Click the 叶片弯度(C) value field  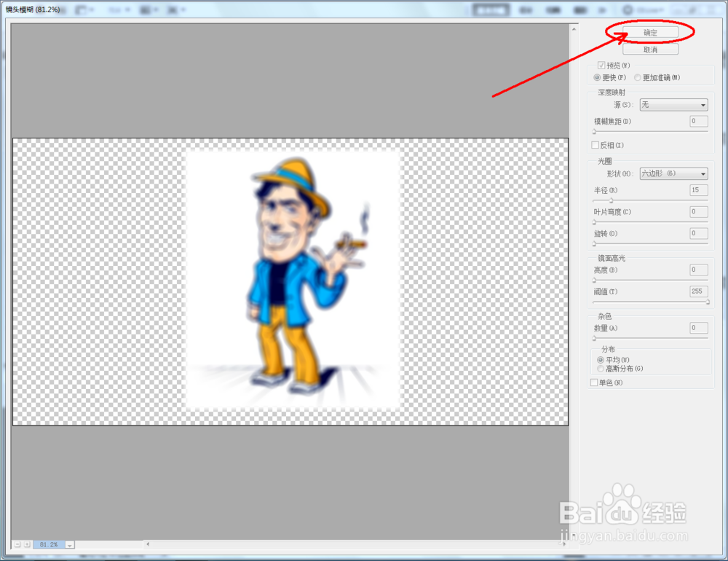(x=699, y=211)
